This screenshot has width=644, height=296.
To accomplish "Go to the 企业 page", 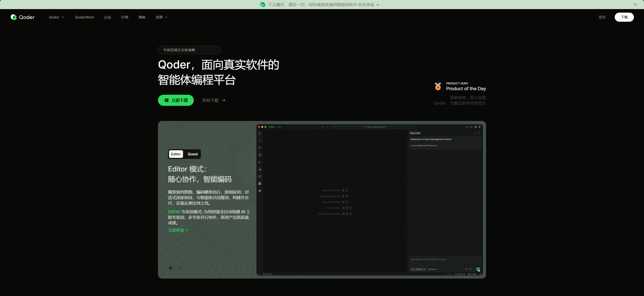I will (108, 17).
